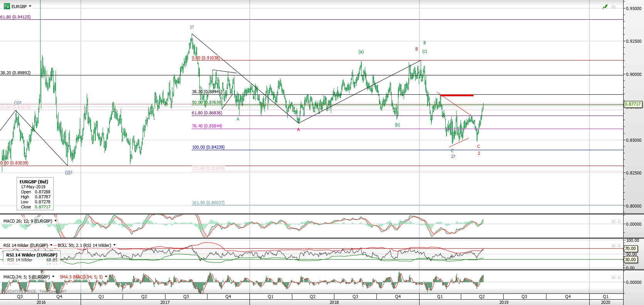Viewport: 644px width, 305px height.
Task: Close the MACD 34; 5; 5 pane
Action: pyautogui.click(x=619, y=277)
